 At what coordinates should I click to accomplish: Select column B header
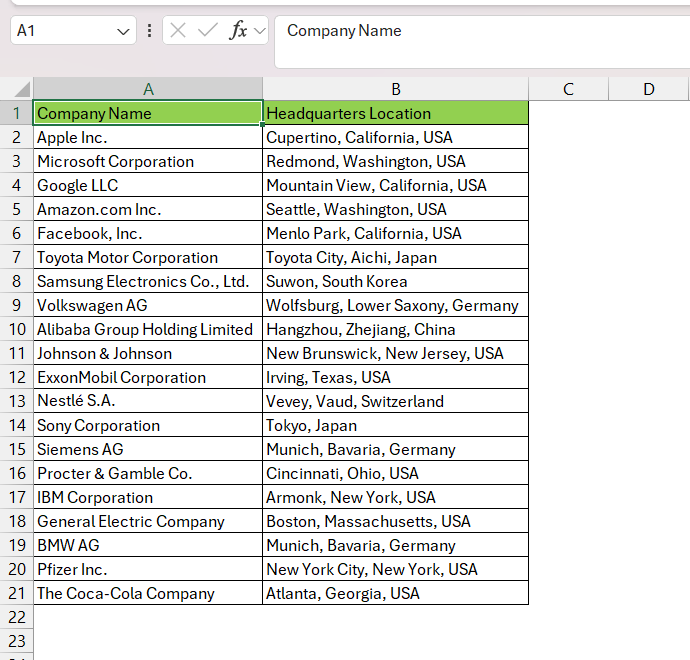click(x=396, y=89)
